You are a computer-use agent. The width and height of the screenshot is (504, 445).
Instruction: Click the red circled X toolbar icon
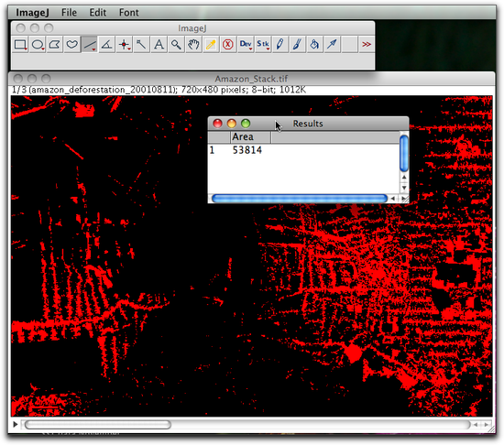228,44
